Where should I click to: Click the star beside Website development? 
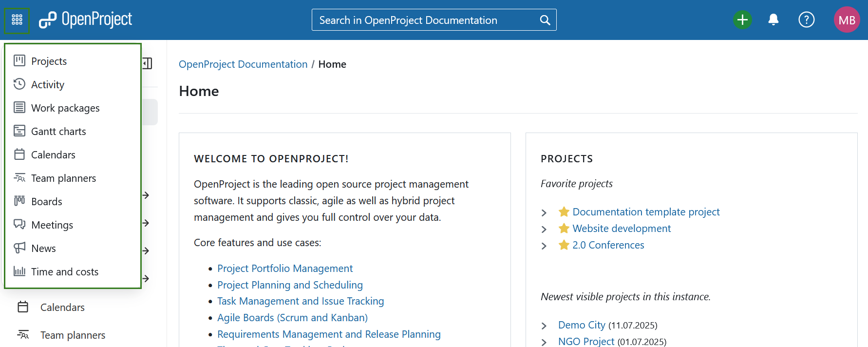point(564,228)
